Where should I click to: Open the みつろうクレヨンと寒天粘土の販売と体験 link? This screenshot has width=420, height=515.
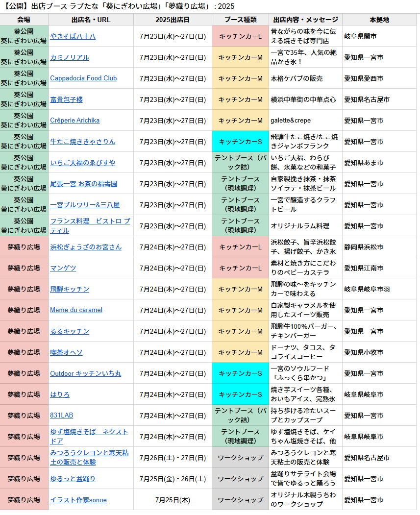point(89,458)
